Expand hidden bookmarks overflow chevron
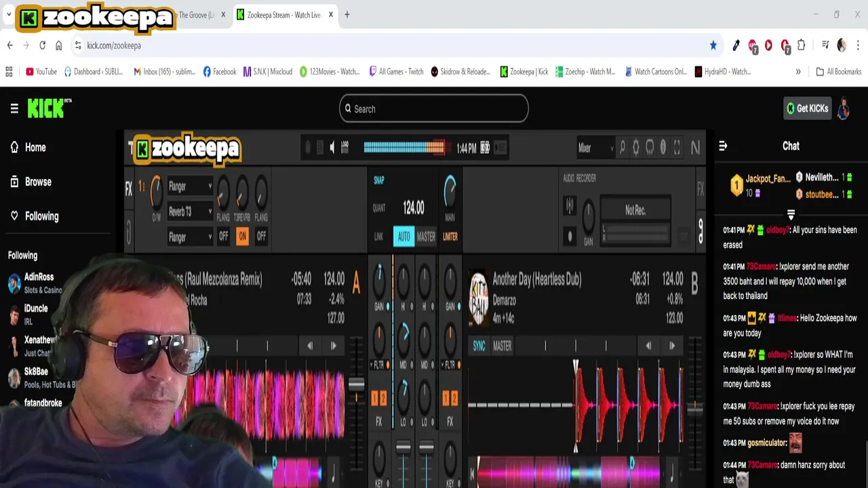Image resolution: width=868 pixels, height=488 pixels. click(798, 71)
